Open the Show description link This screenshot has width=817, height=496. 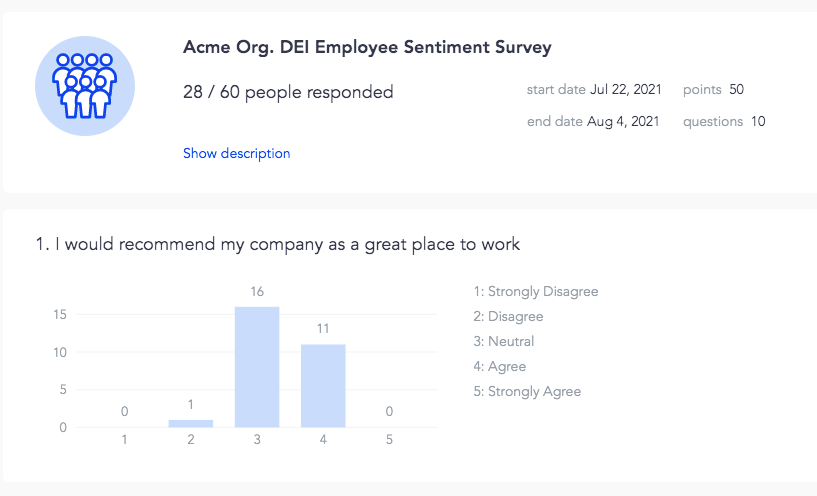pyautogui.click(x=237, y=154)
